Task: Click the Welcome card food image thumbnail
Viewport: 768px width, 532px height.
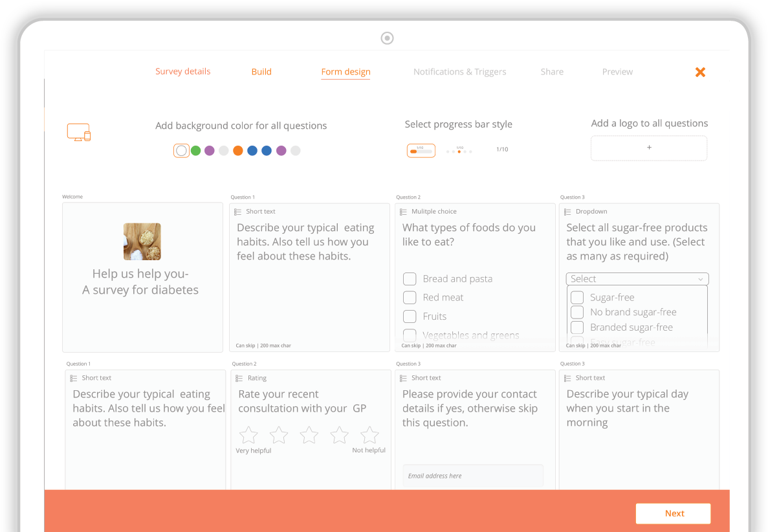Action: (142, 241)
